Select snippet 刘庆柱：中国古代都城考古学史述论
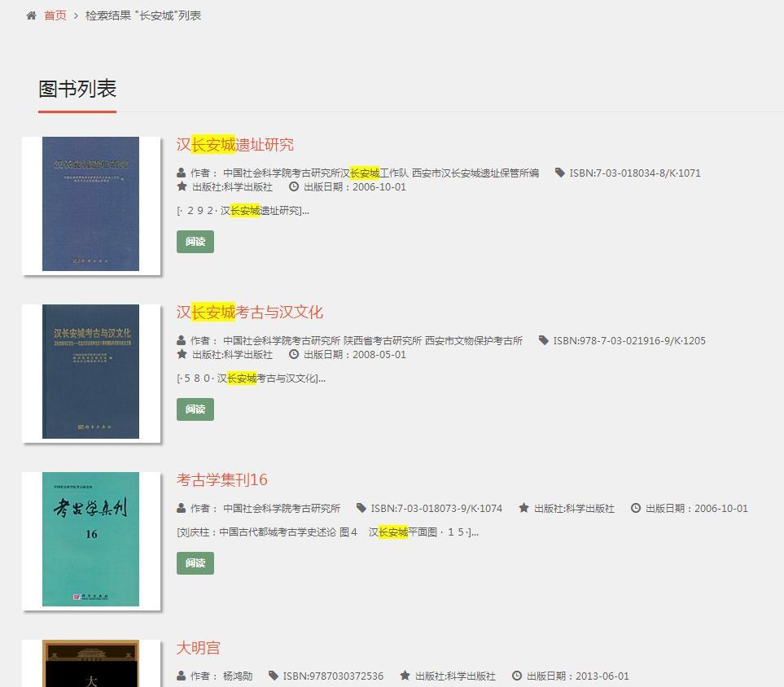The height and width of the screenshot is (687, 784). 256,532
